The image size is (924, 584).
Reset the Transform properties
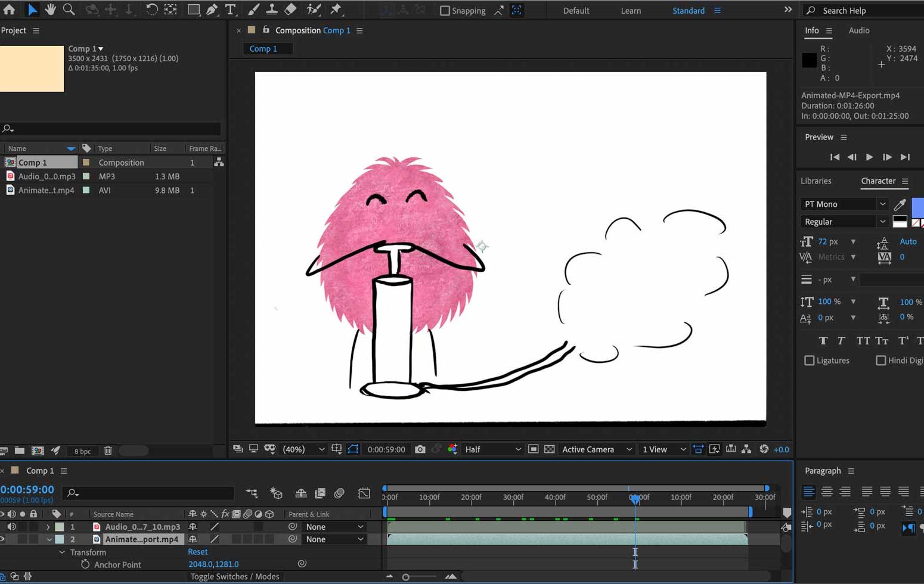(x=198, y=552)
